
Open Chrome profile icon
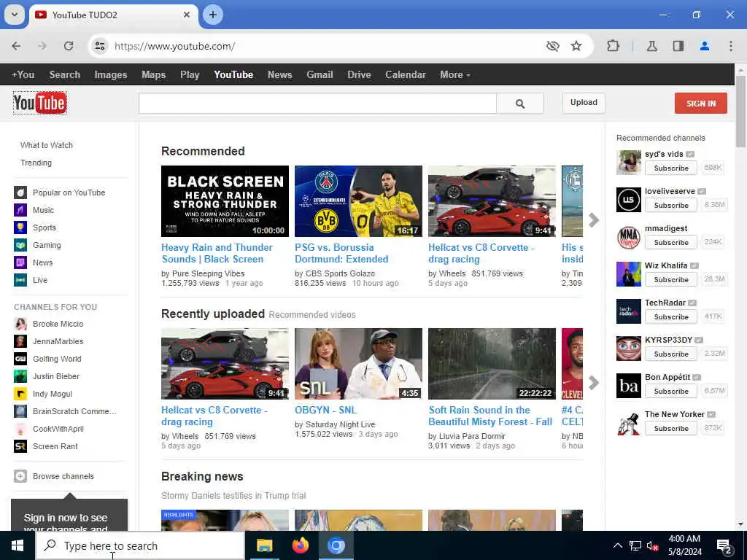(x=705, y=46)
